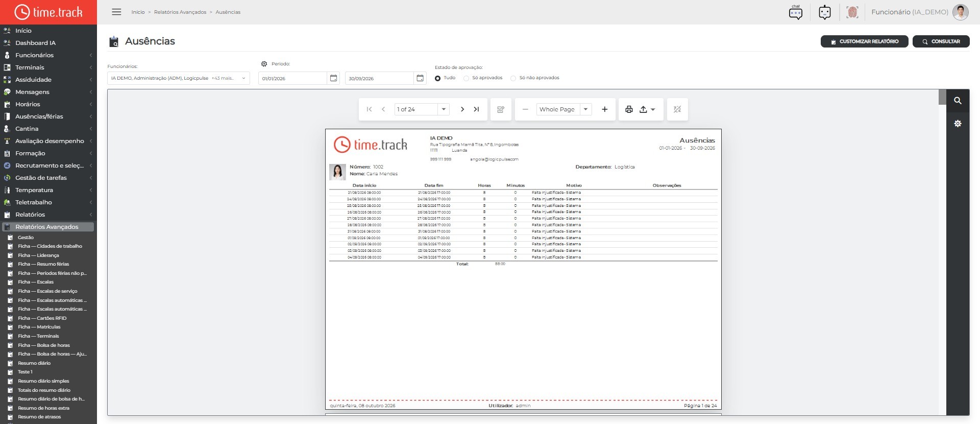Viewport: 980px width, 424px height.
Task: Open Resumo de horas extra report
Action: tap(44, 408)
